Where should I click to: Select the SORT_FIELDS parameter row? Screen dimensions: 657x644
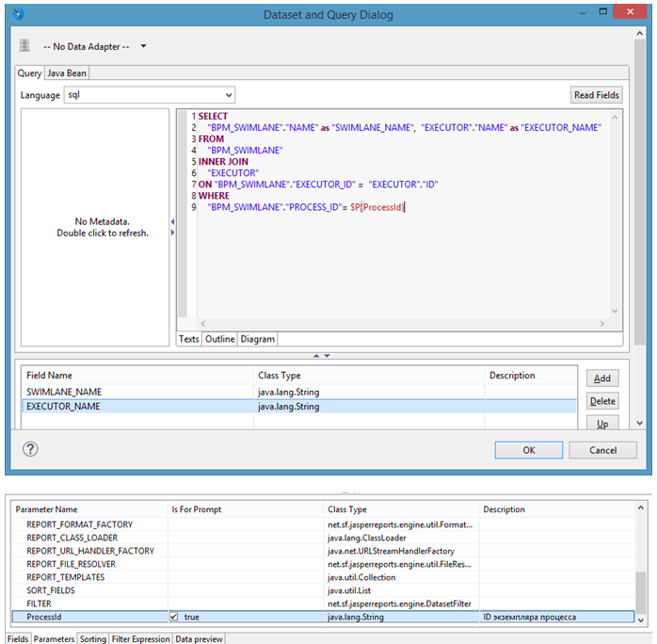tap(53, 590)
